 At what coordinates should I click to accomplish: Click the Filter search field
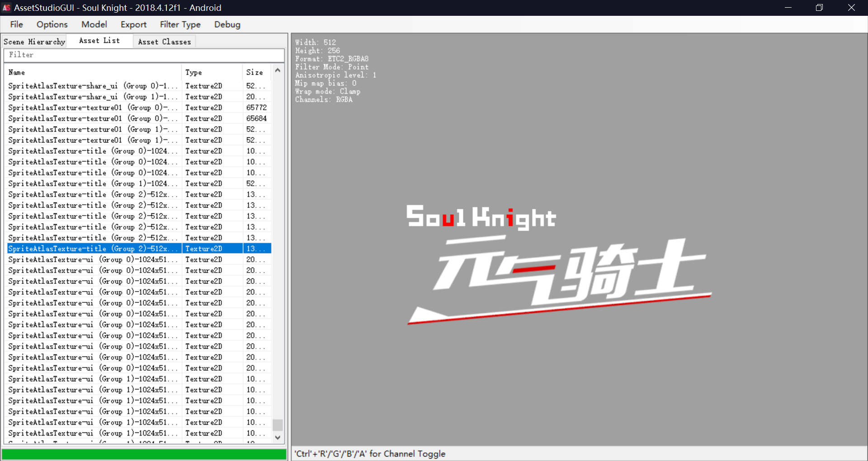144,55
